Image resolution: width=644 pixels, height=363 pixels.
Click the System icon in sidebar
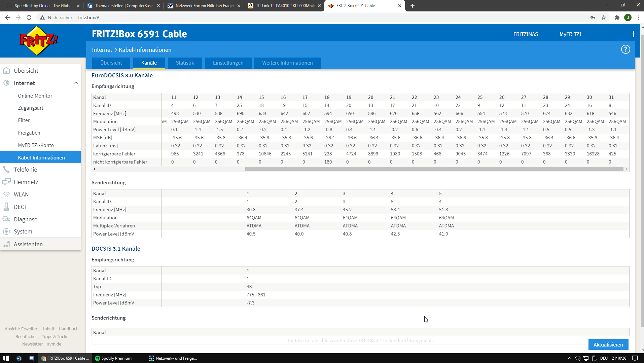point(6,231)
